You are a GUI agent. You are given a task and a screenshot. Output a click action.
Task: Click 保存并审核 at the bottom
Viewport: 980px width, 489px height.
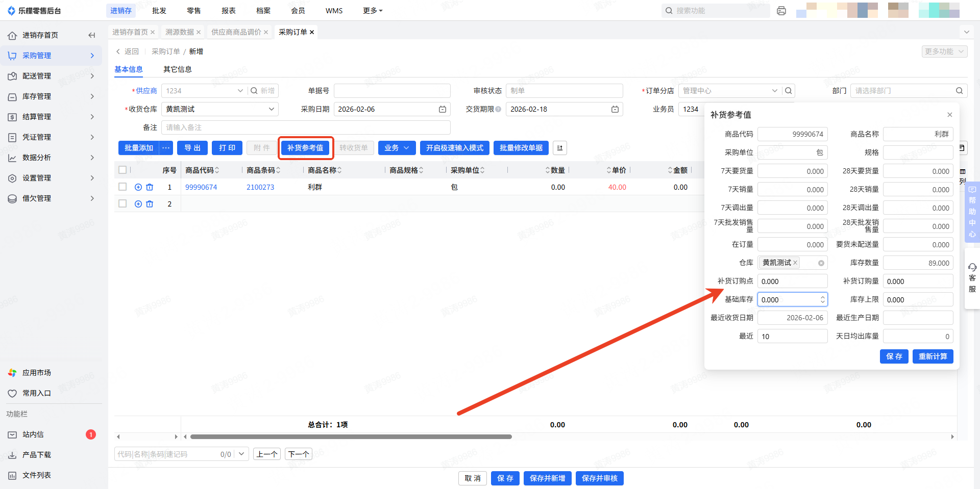click(600, 478)
